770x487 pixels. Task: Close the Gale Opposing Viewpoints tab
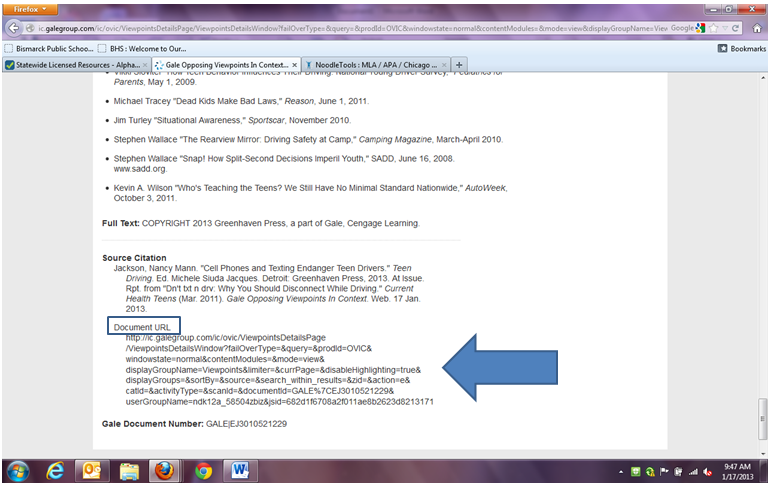pos(295,65)
